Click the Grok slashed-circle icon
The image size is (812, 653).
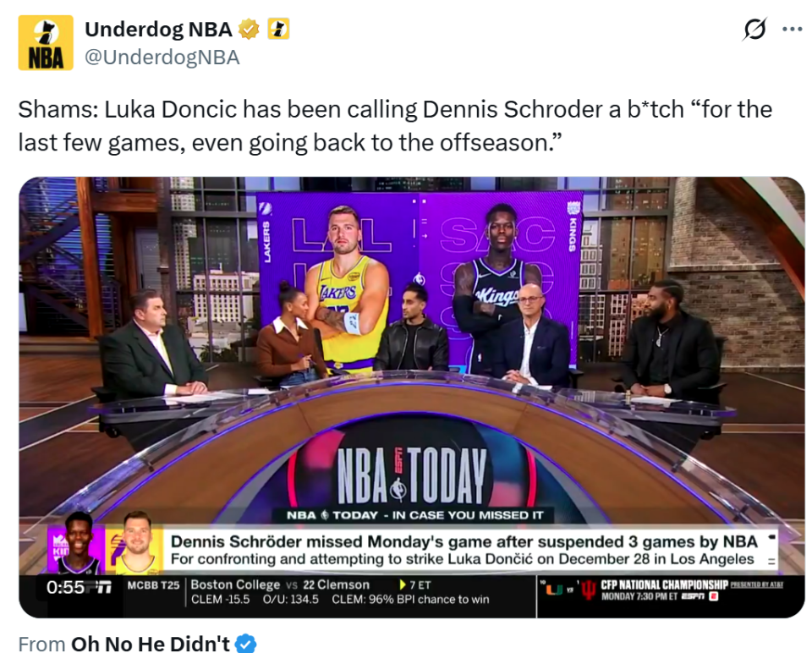pyautogui.click(x=754, y=29)
